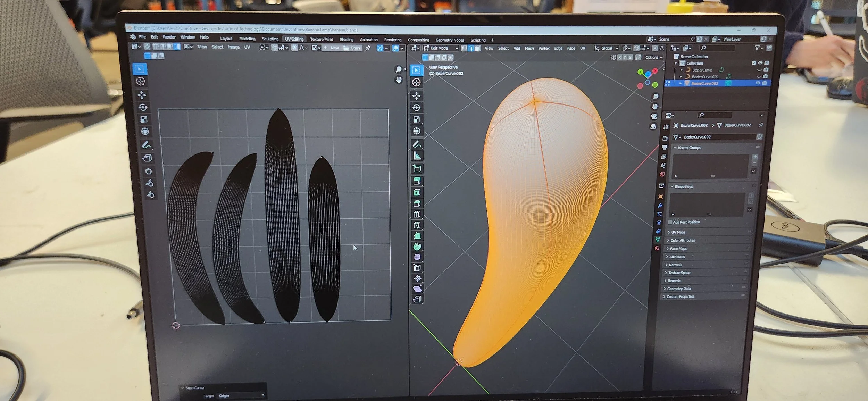Open the Mesh menu in viewport header
This screenshot has width=868, height=401.
click(x=529, y=48)
